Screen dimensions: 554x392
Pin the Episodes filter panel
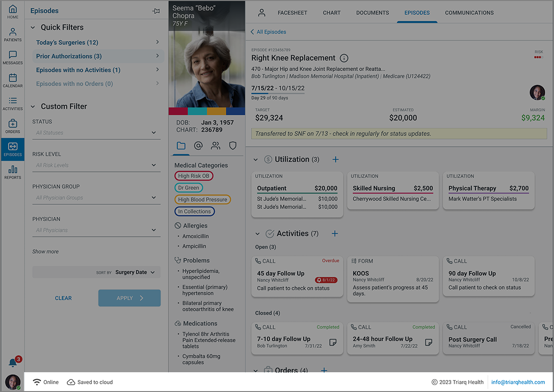click(156, 11)
